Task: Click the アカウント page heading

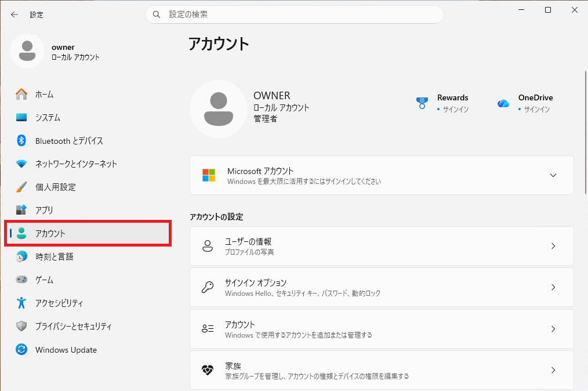Action: pyautogui.click(x=219, y=44)
